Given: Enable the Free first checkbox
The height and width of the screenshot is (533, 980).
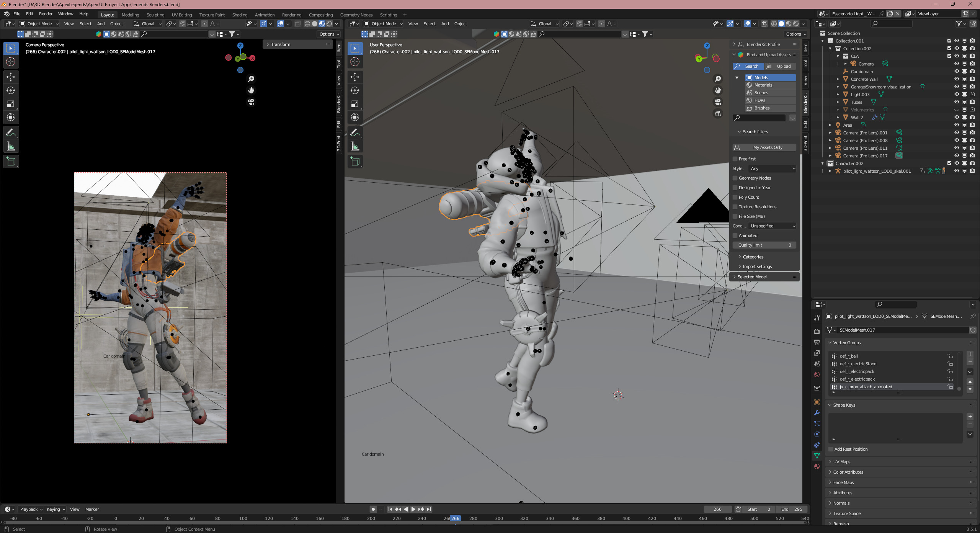Looking at the screenshot, I should pyautogui.click(x=735, y=159).
